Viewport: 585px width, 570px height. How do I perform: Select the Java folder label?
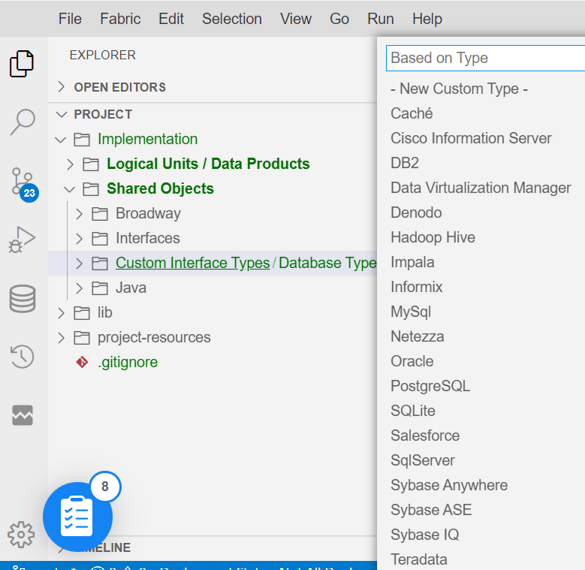tap(131, 288)
